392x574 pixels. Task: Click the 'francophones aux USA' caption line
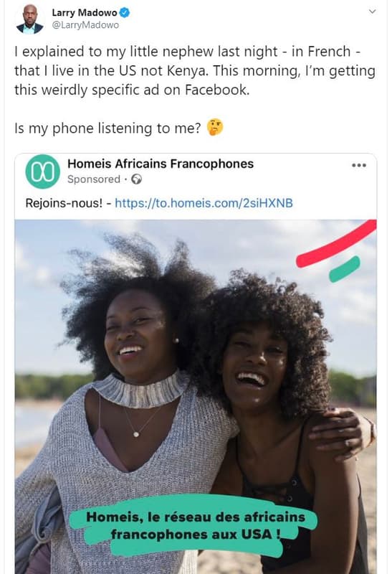196,535
